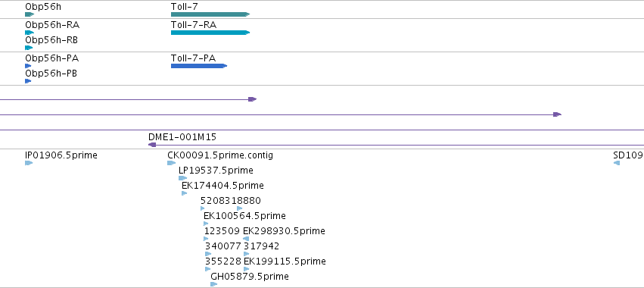Select the Obp56h-RB transcript arrow
The width and height of the screenshot is (644, 288).
coord(29,48)
